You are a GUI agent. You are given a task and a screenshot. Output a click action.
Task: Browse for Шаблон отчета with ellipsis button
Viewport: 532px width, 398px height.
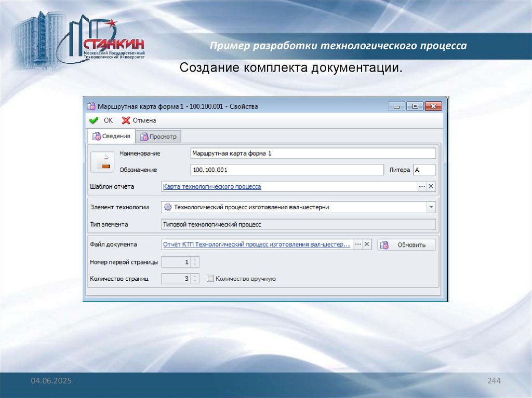(422, 186)
